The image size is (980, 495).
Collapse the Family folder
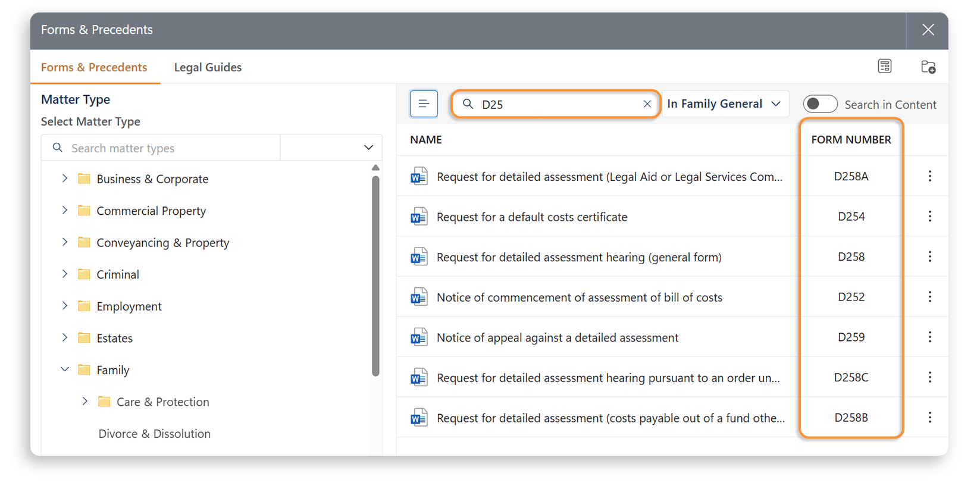point(65,369)
